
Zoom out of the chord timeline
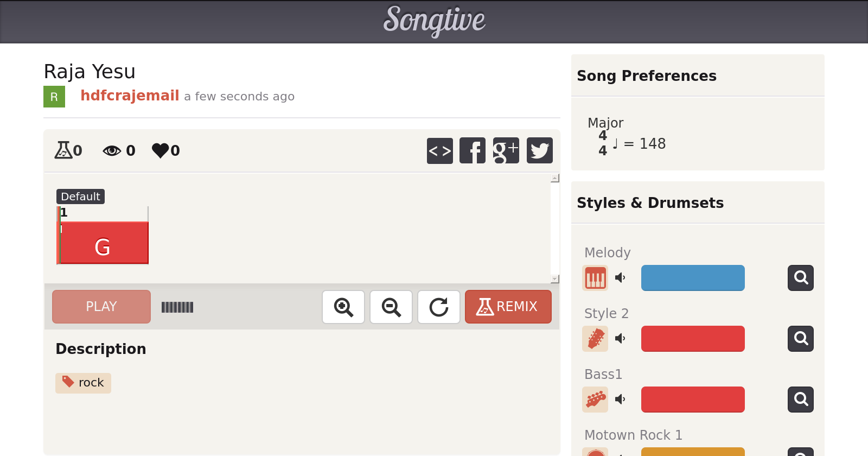pos(391,307)
